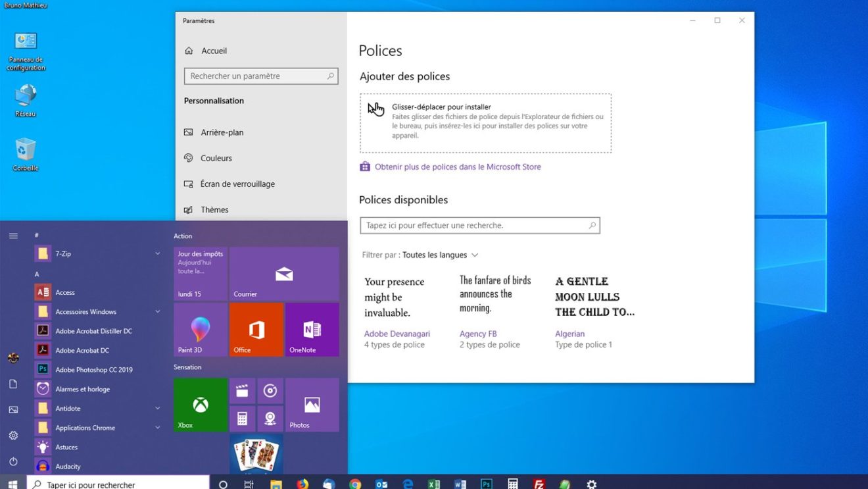The height and width of the screenshot is (489, 868).
Task: Open the Camera webcam small tile
Action: (x=270, y=419)
